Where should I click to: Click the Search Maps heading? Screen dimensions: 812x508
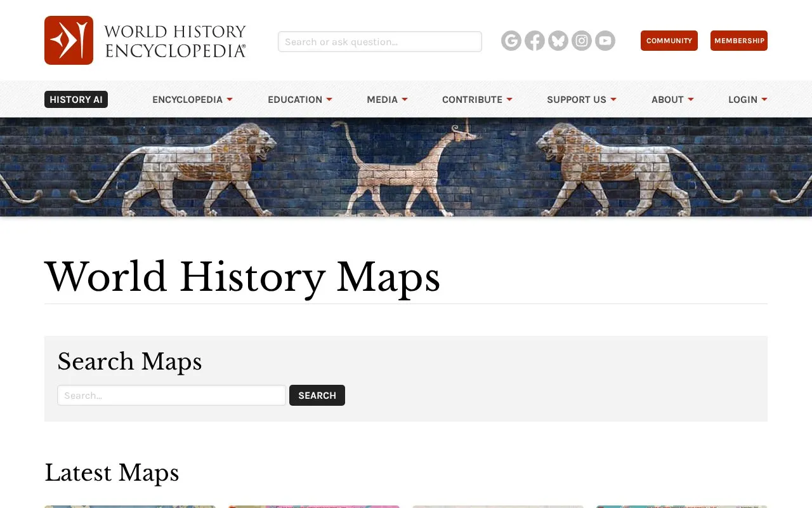(129, 361)
